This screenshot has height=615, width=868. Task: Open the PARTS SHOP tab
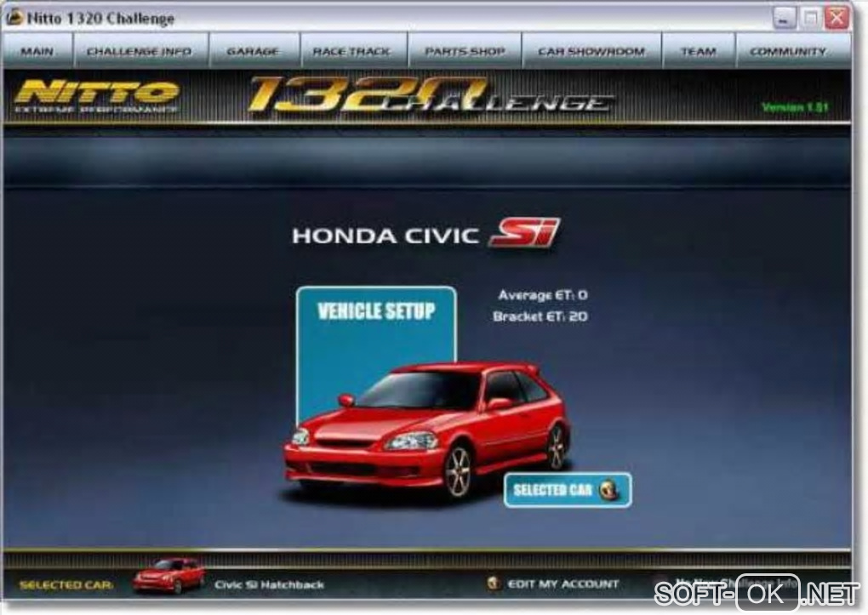465,51
